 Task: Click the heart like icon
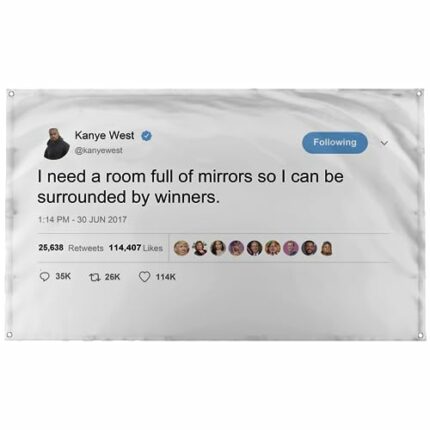[x=144, y=277]
